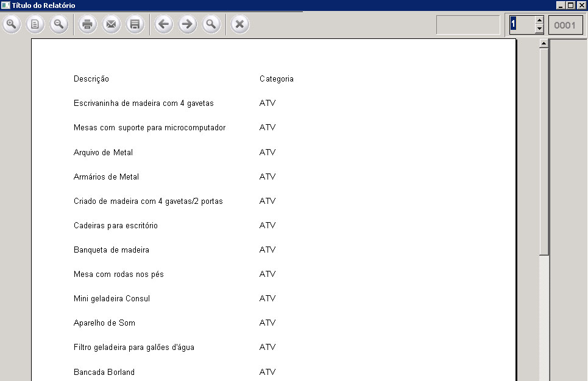Select 'Banqueta de madeira' text

(x=112, y=250)
